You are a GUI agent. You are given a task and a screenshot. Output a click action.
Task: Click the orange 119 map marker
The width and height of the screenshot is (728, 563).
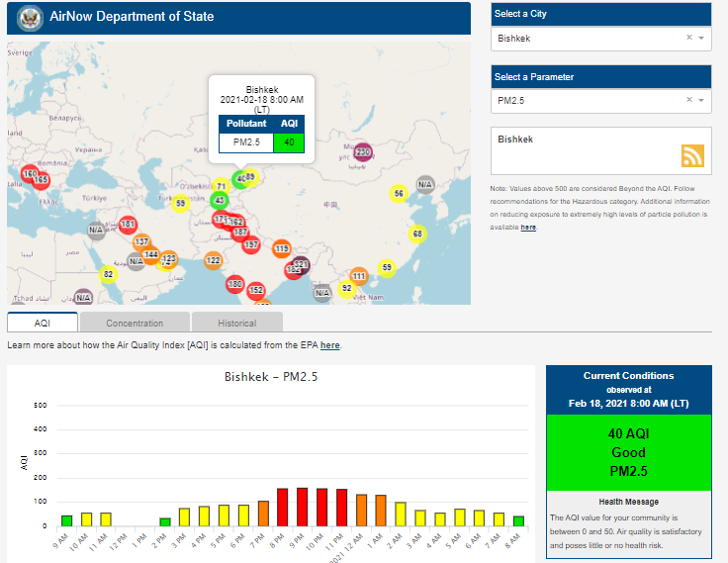point(282,248)
